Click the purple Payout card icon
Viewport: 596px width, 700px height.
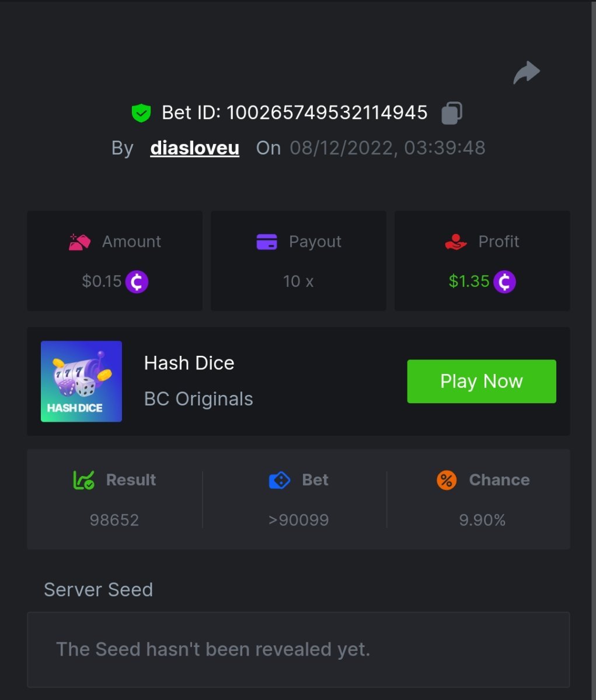click(x=267, y=242)
